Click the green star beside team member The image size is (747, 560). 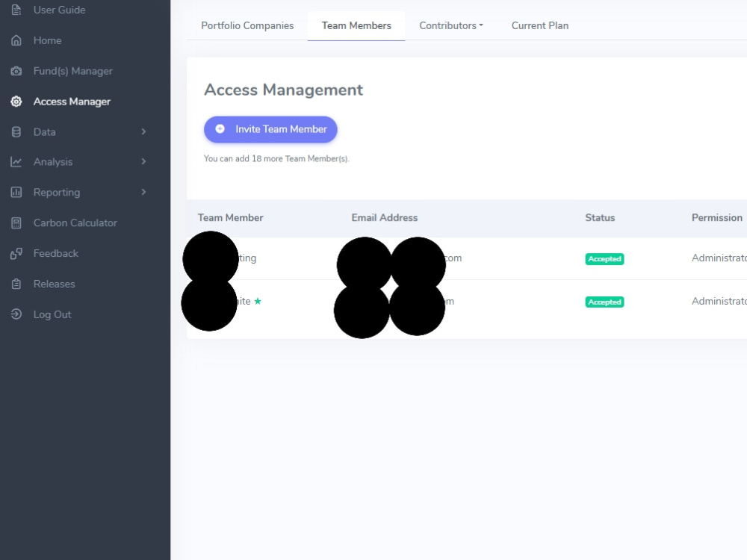[258, 301]
